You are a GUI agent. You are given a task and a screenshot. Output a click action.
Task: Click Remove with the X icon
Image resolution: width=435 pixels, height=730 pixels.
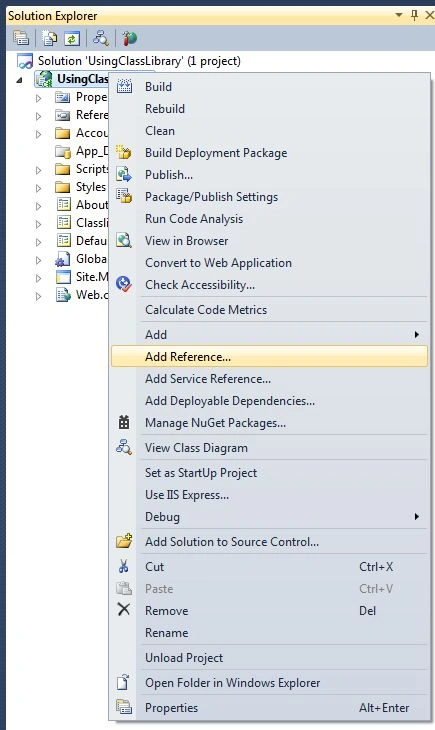point(269,611)
